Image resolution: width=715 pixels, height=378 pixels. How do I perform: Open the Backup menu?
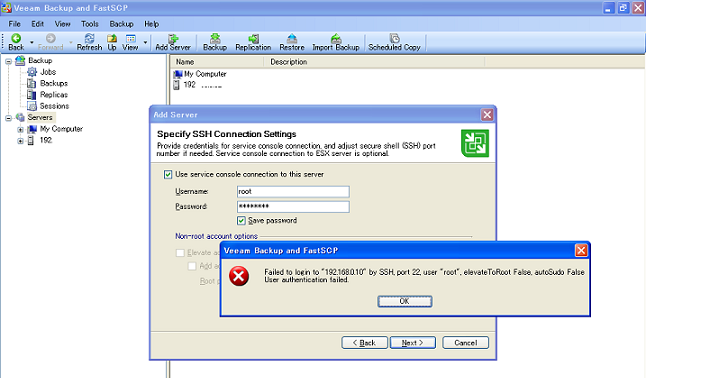[x=121, y=24]
